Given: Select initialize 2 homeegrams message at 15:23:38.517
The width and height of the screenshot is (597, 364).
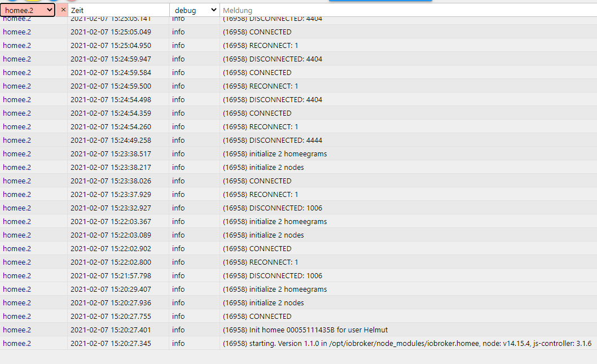Looking at the screenshot, I should (275, 154).
